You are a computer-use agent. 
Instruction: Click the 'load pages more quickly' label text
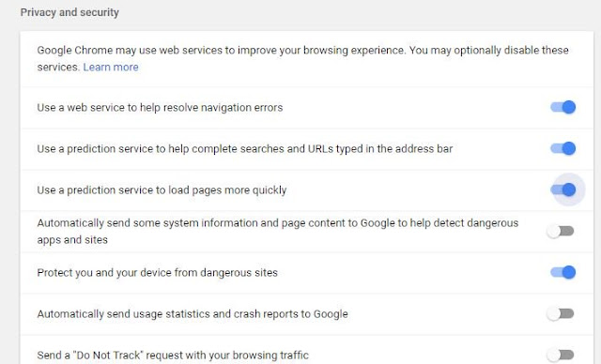click(162, 190)
